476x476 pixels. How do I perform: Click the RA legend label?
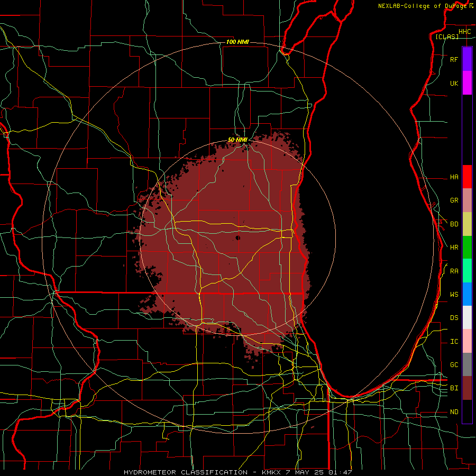tap(454, 271)
